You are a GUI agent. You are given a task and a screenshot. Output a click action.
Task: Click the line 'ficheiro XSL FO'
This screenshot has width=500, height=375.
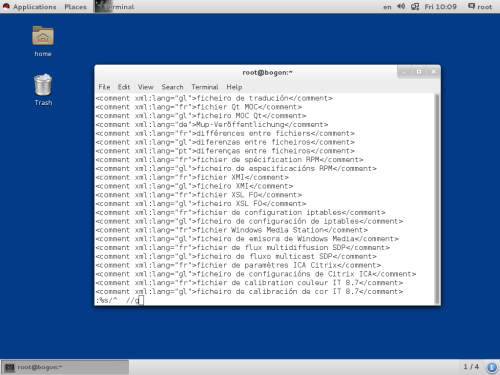pos(201,203)
